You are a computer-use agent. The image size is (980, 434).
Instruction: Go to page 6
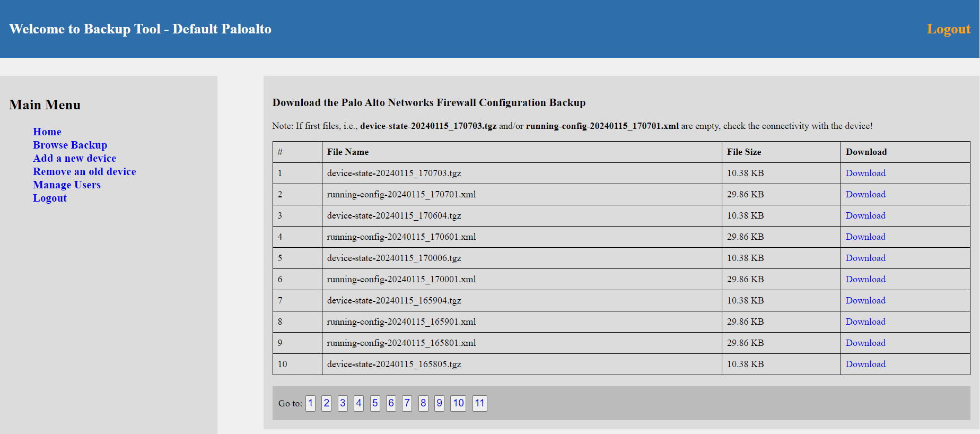391,403
